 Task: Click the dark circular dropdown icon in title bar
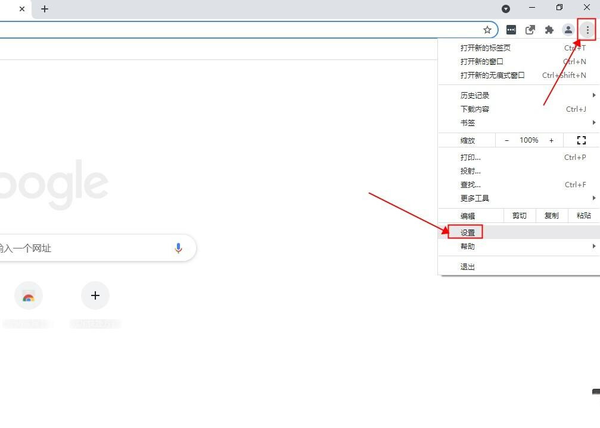(506, 8)
